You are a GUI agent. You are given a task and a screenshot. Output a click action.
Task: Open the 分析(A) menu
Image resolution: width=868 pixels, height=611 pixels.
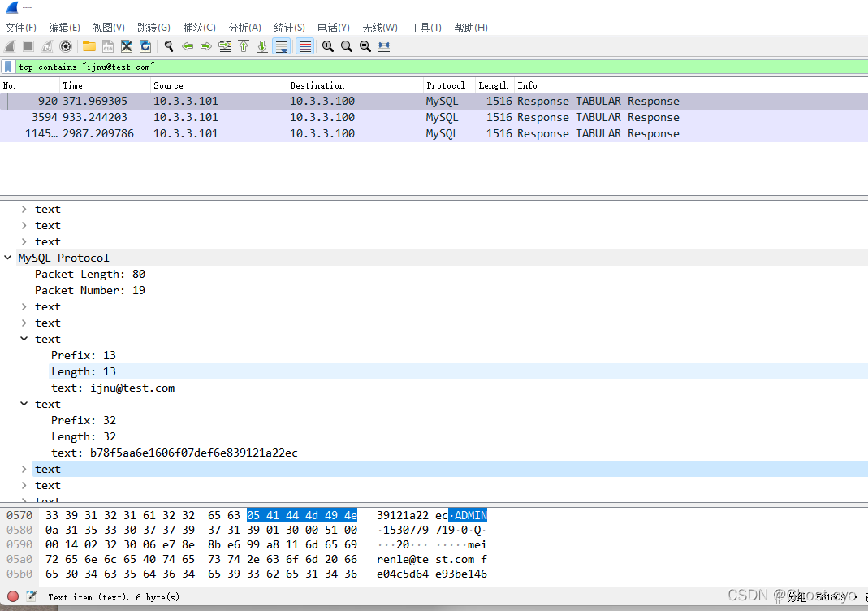(x=244, y=28)
